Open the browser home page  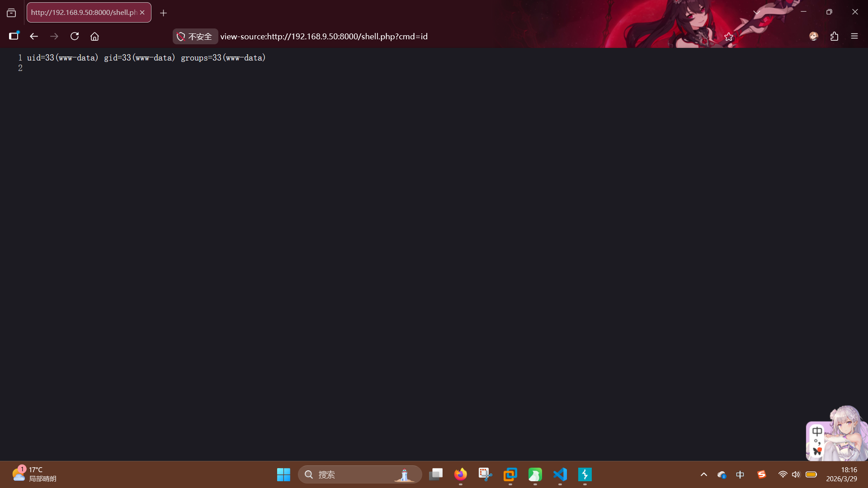pos(94,36)
